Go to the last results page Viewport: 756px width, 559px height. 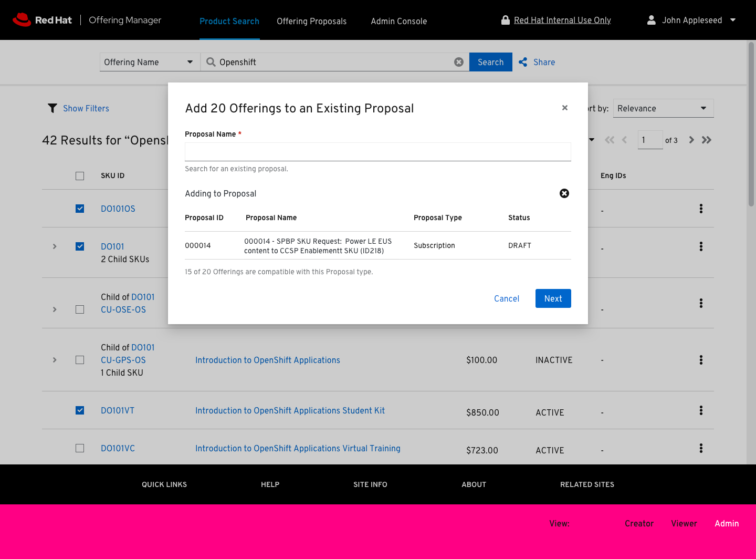[x=707, y=140]
